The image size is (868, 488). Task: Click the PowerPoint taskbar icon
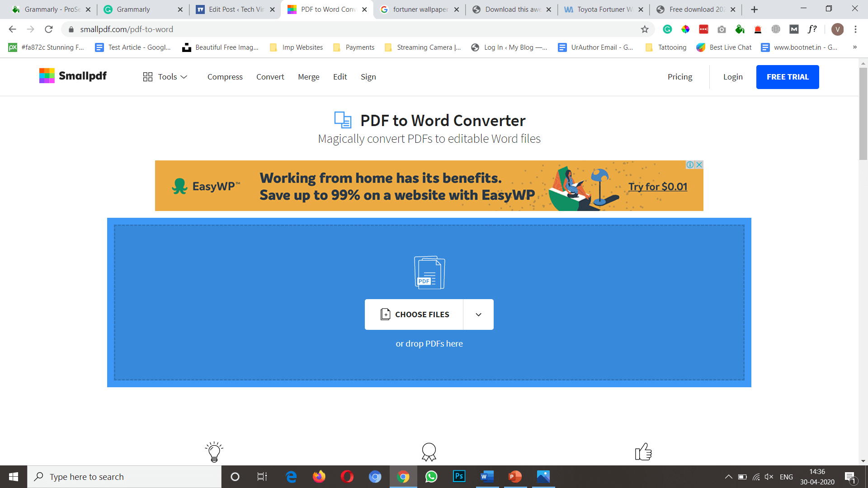pyautogui.click(x=514, y=476)
